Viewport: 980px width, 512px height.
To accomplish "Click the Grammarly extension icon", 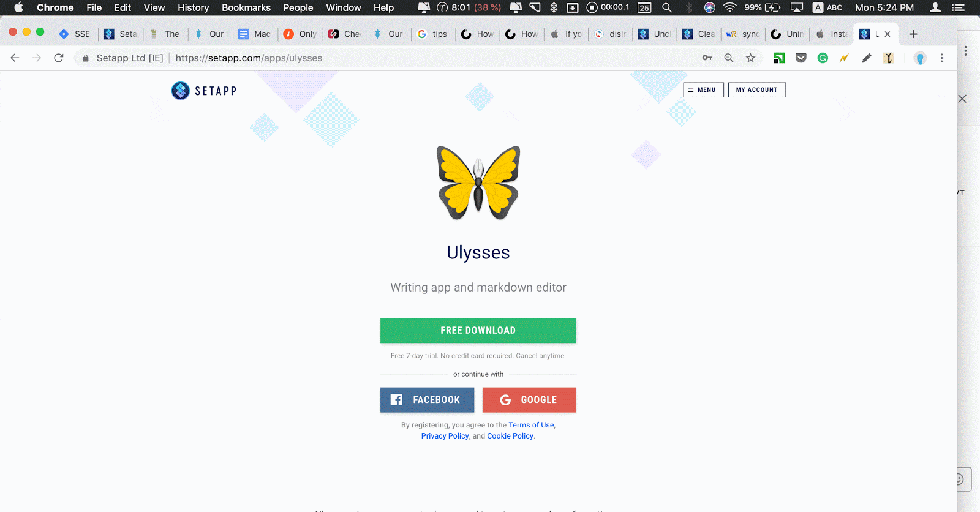I will point(823,58).
